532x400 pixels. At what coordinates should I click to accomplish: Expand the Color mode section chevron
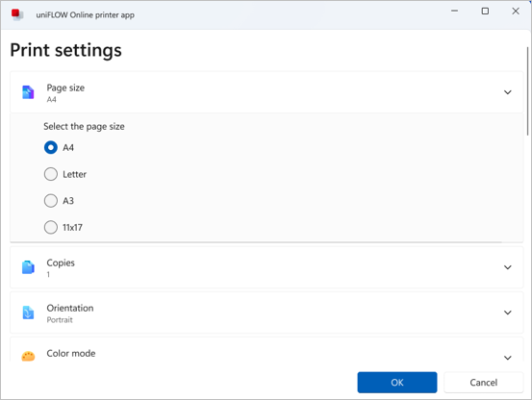point(508,358)
